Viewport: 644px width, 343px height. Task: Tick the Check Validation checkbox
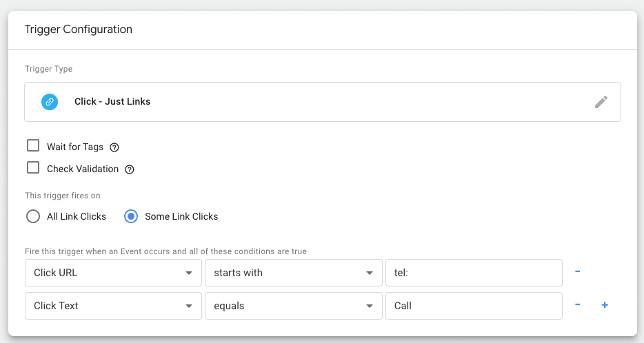pos(33,168)
